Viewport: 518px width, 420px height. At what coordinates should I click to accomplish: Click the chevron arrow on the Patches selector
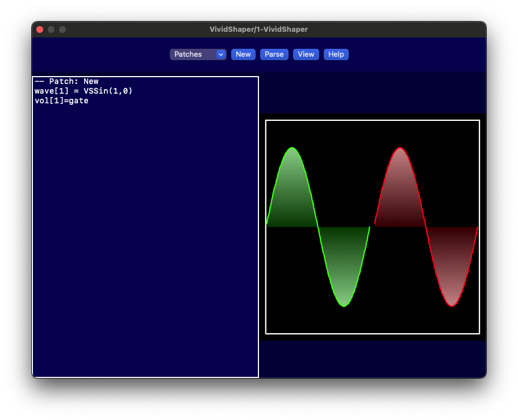(x=221, y=54)
